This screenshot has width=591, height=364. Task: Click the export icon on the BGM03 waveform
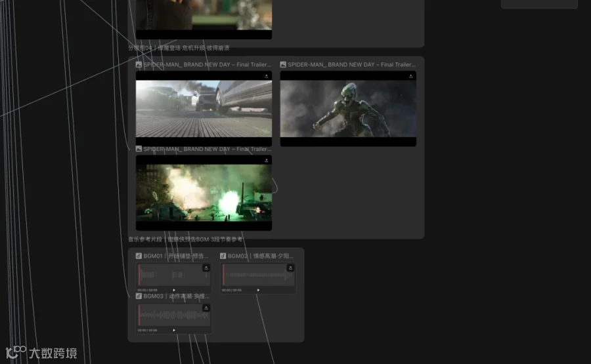coord(206,308)
